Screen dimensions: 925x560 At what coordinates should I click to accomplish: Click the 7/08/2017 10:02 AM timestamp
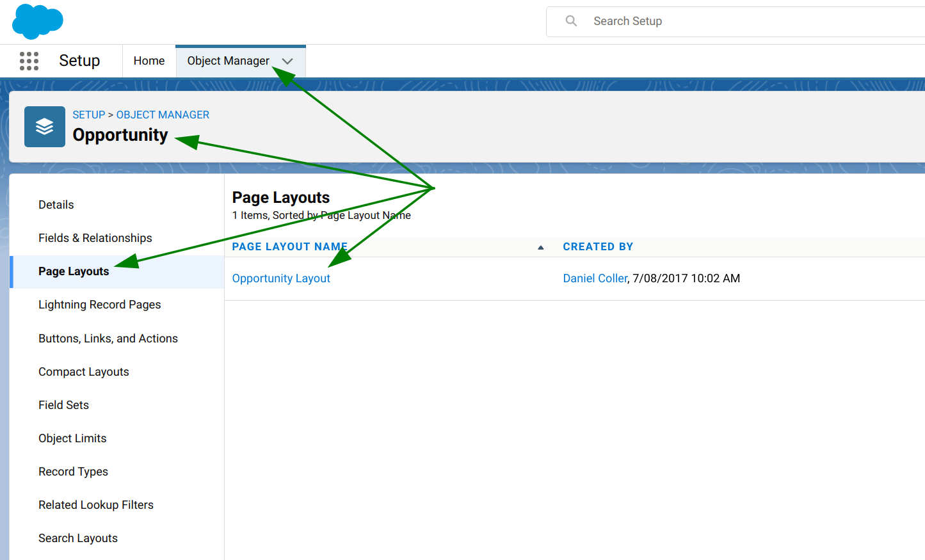[686, 278]
